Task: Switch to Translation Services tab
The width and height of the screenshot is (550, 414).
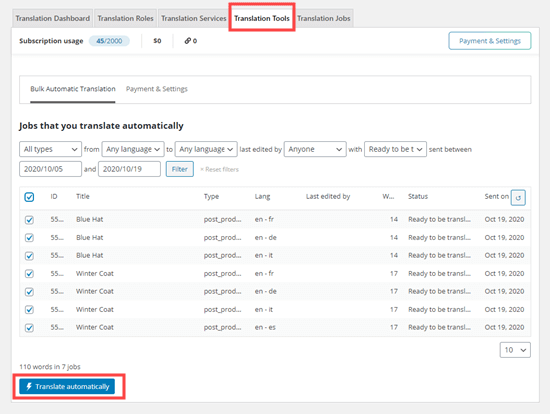Action: [194, 18]
